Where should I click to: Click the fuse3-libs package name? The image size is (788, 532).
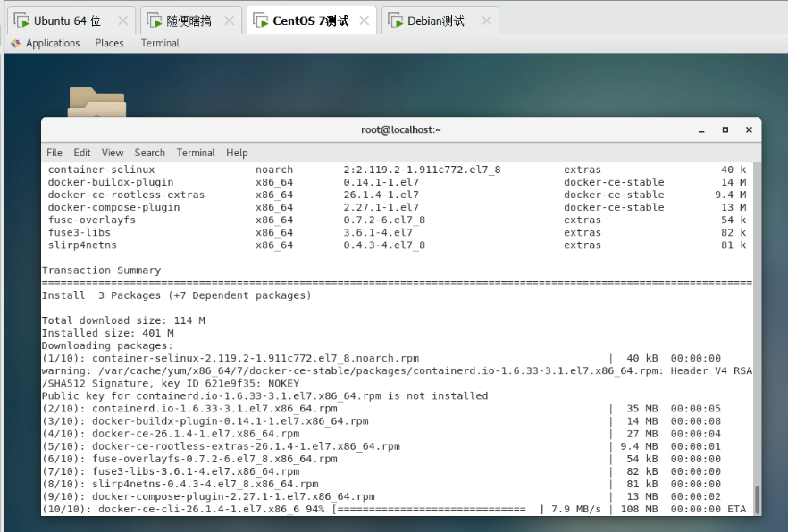(79, 232)
